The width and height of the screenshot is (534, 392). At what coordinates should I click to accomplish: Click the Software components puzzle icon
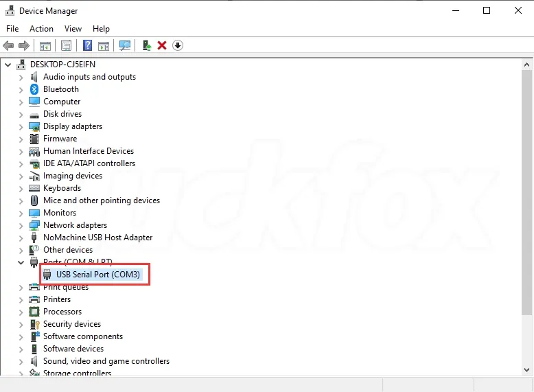click(35, 336)
